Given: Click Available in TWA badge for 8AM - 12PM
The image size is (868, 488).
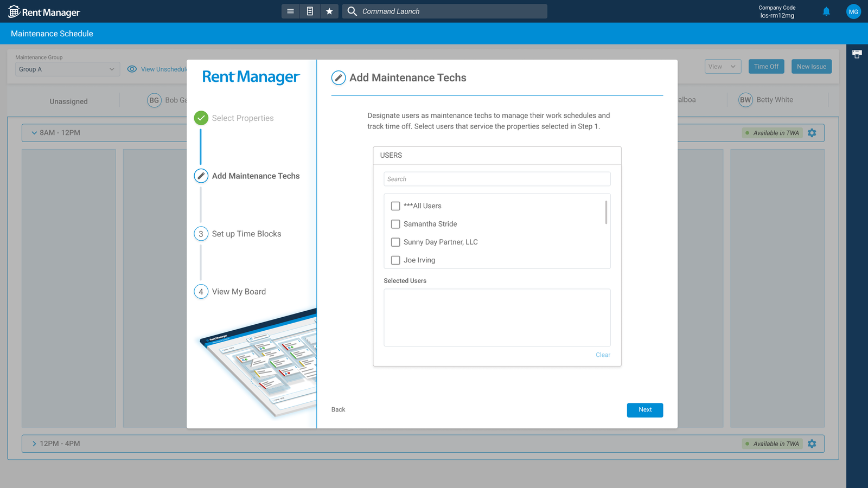Looking at the screenshot, I should tap(772, 133).
